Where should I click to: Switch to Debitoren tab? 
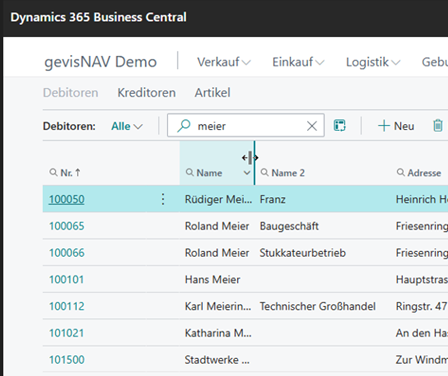coord(71,93)
